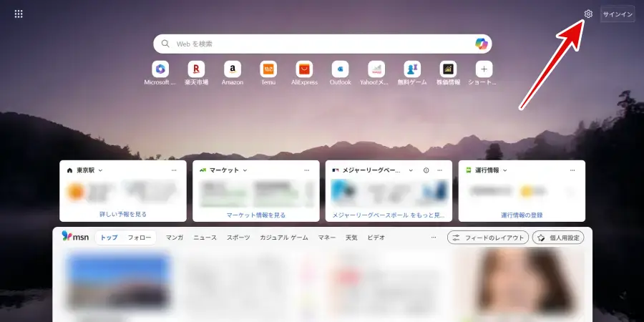Click the マーケット情報を見る link

click(x=256, y=215)
